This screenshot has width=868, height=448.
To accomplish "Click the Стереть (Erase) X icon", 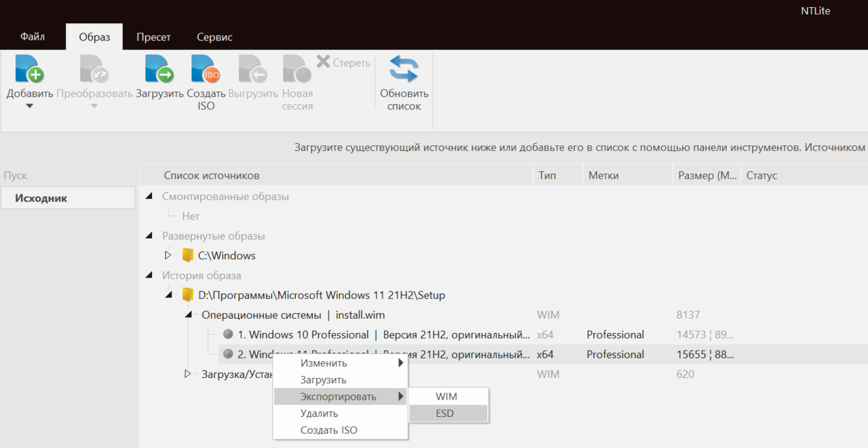I will pos(323,62).
